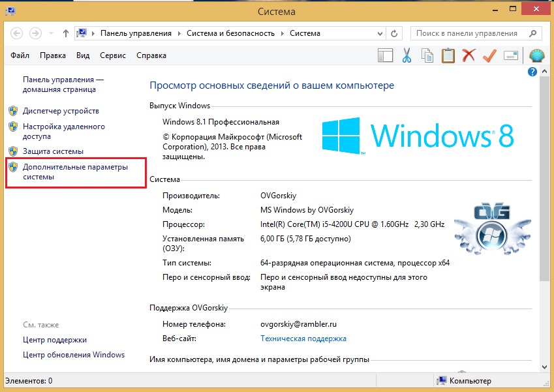Open Панель управления домашняя страница link

pos(63,84)
